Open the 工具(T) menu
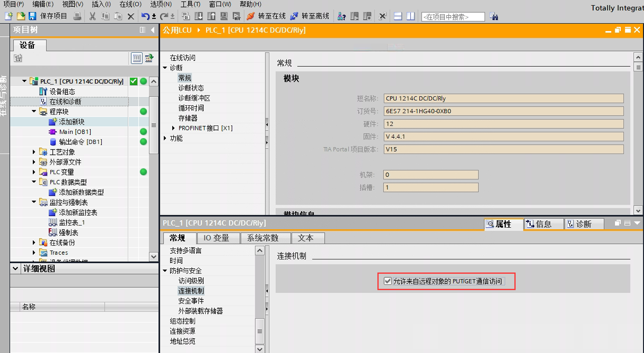 click(x=191, y=4)
